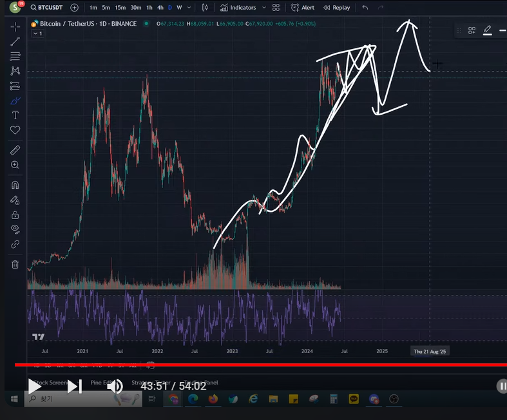The image size is (507, 420).
Task: Expand the timeframe interval dropdown
Action: [189, 8]
